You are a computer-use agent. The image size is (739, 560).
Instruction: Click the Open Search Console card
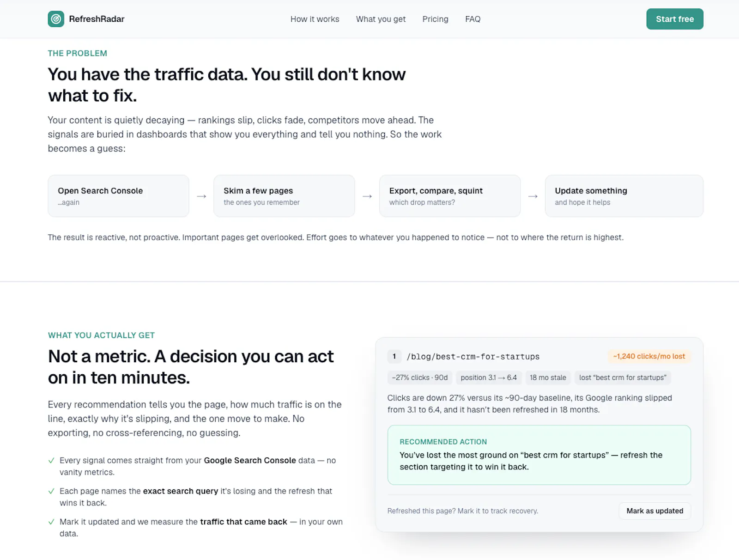[x=118, y=196]
